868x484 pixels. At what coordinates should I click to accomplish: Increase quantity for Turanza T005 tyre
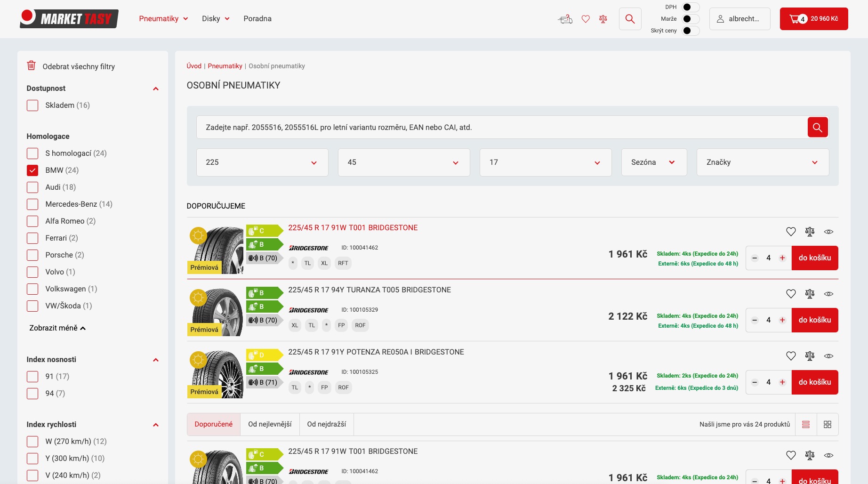click(782, 320)
